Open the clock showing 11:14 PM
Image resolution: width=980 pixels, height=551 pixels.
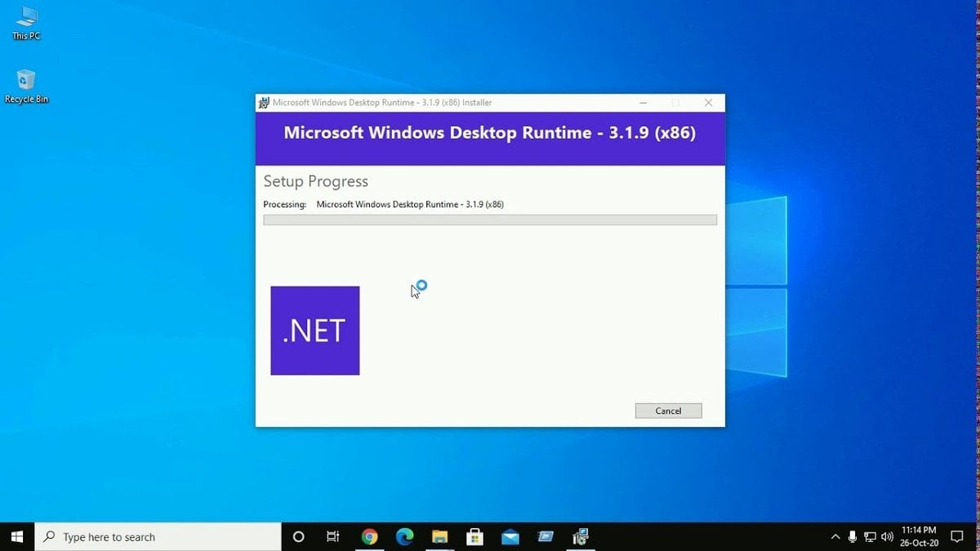pos(919,536)
